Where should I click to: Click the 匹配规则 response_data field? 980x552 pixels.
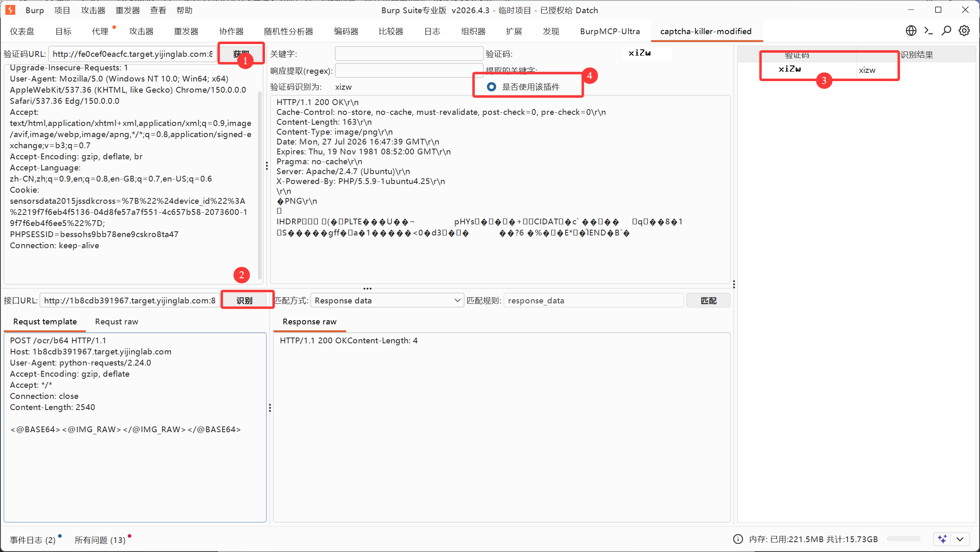(594, 300)
